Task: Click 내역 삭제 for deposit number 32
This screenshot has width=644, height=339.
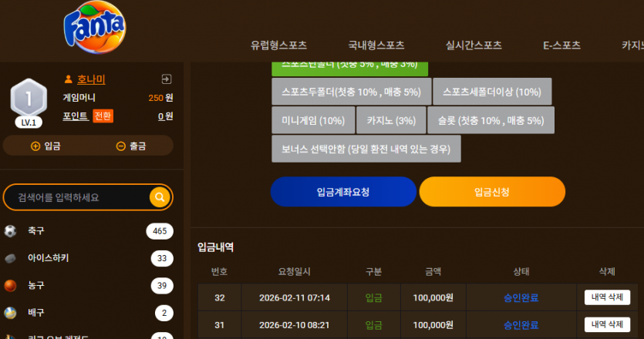Action: (607, 297)
